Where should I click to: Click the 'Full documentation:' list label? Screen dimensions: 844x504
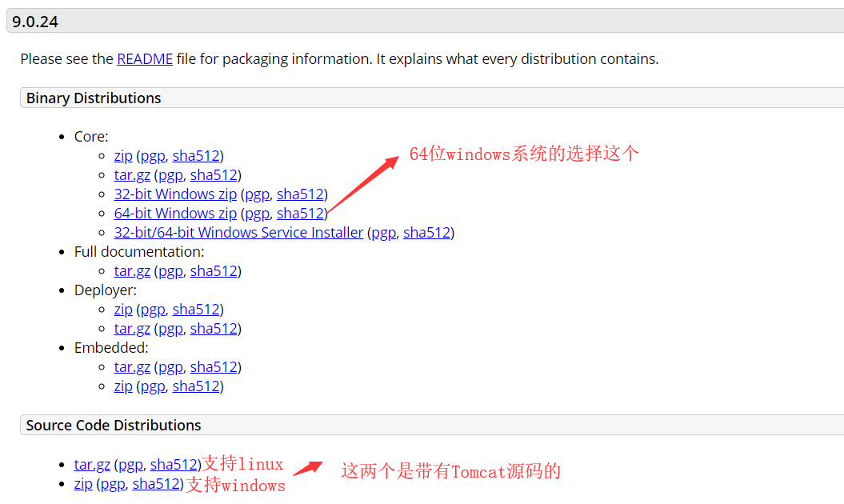[139, 252]
